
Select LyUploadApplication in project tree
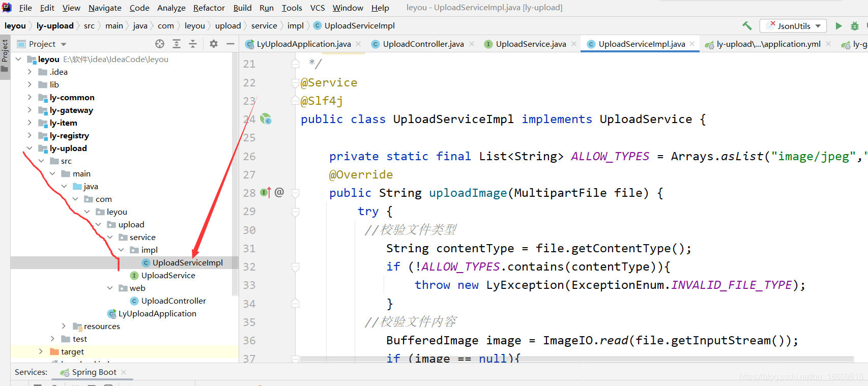point(157,313)
